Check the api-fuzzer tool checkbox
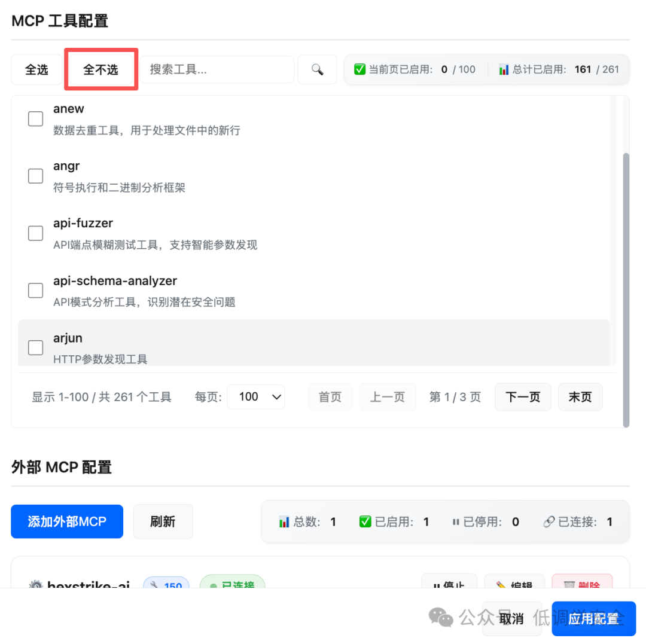 coord(35,233)
